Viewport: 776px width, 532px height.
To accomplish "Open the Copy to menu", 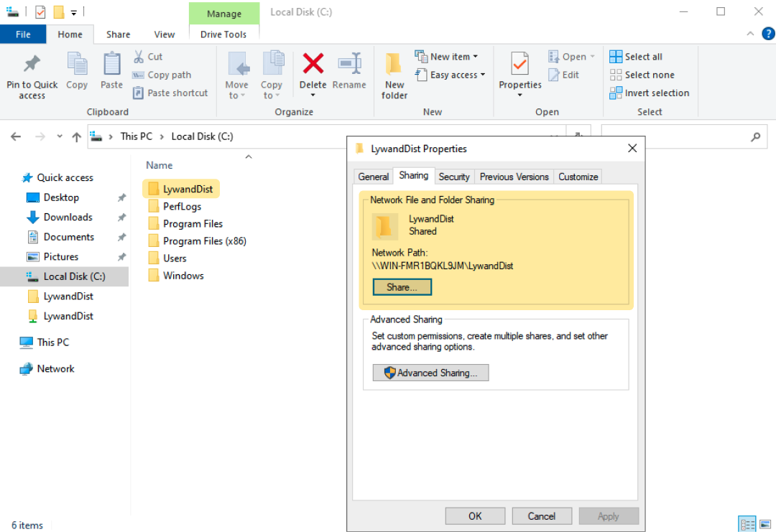I will tap(271, 76).
